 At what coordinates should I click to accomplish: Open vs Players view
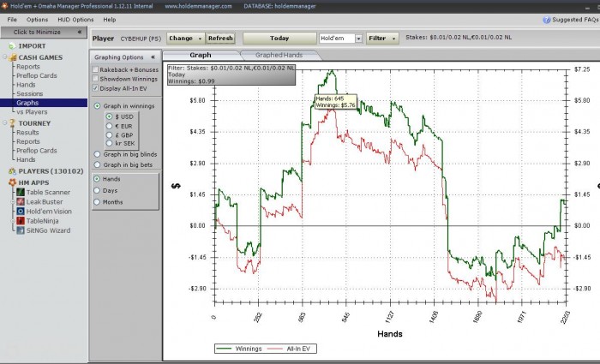pyautogui.click(x=32, y=112)
